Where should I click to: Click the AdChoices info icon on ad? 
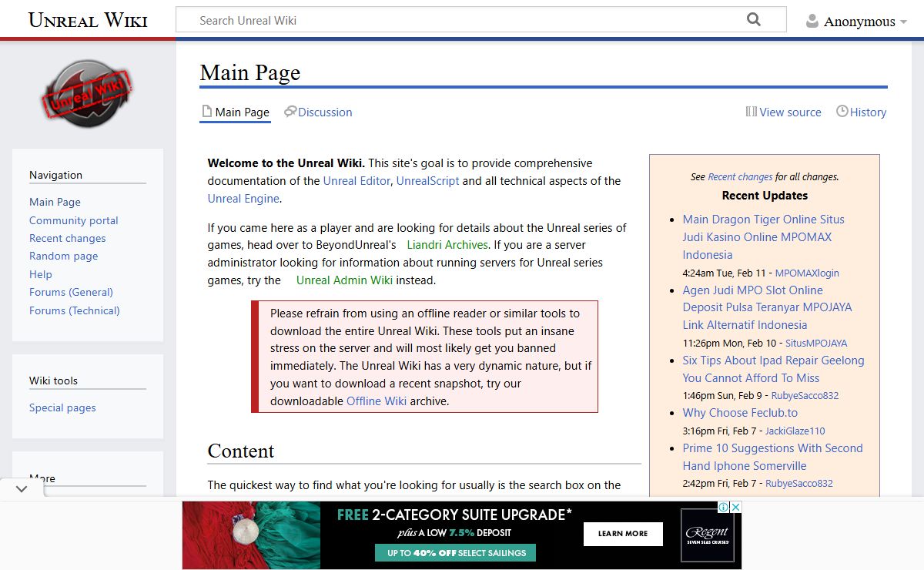click(x=723, y=507)
